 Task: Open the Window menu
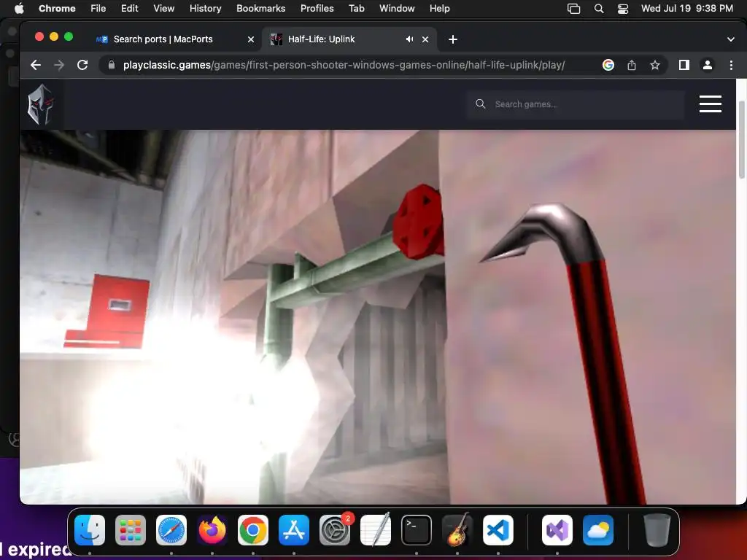(397, 9)
